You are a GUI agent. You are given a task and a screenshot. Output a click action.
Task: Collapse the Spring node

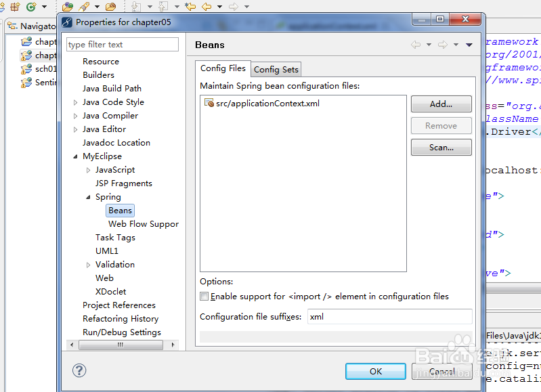click(x=88, y=197)
